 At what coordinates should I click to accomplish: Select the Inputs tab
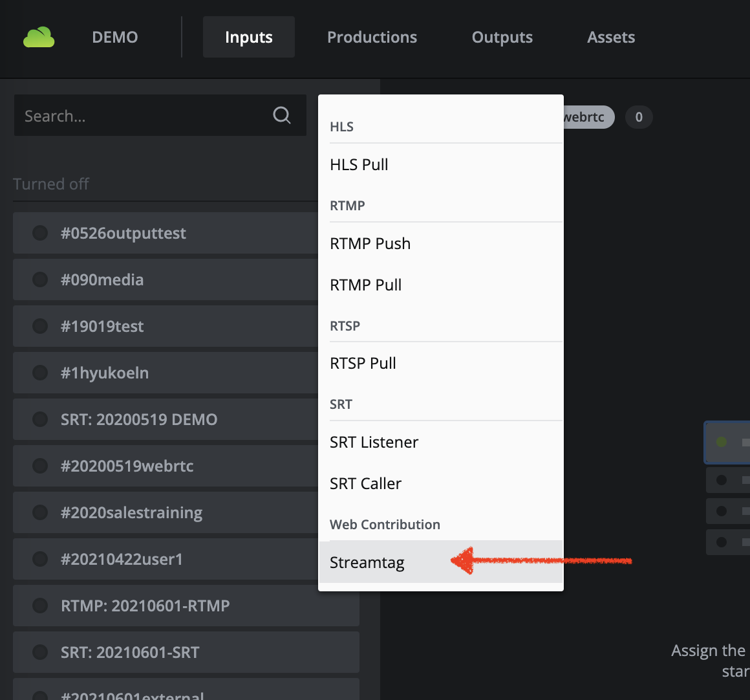(x=248, y=38)
